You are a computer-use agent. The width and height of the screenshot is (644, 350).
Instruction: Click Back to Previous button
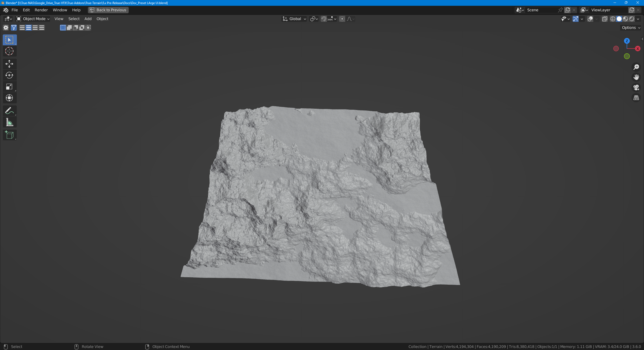point(108,10)
